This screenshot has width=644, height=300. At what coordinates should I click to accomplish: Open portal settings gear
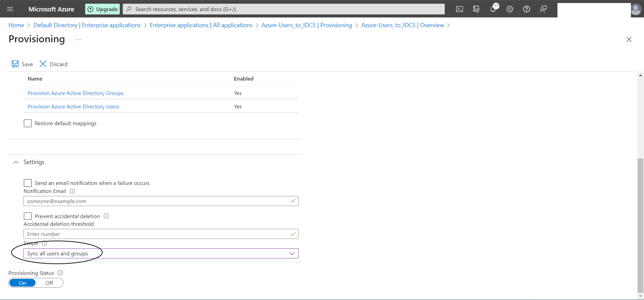(510, 9)
